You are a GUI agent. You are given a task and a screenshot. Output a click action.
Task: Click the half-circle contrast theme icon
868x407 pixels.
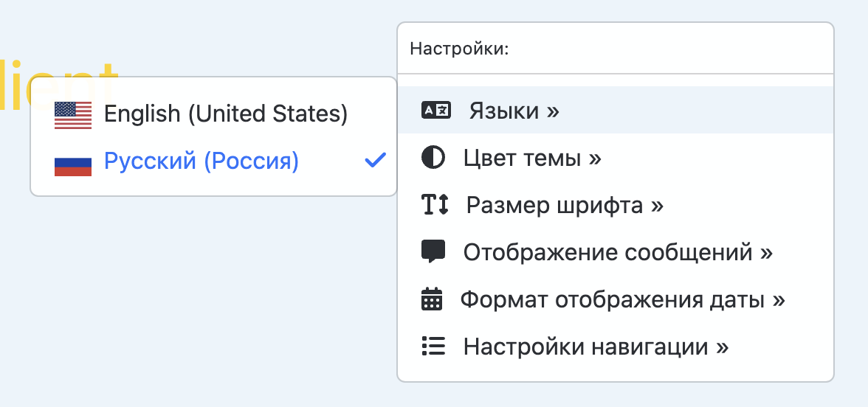point(433,158)
